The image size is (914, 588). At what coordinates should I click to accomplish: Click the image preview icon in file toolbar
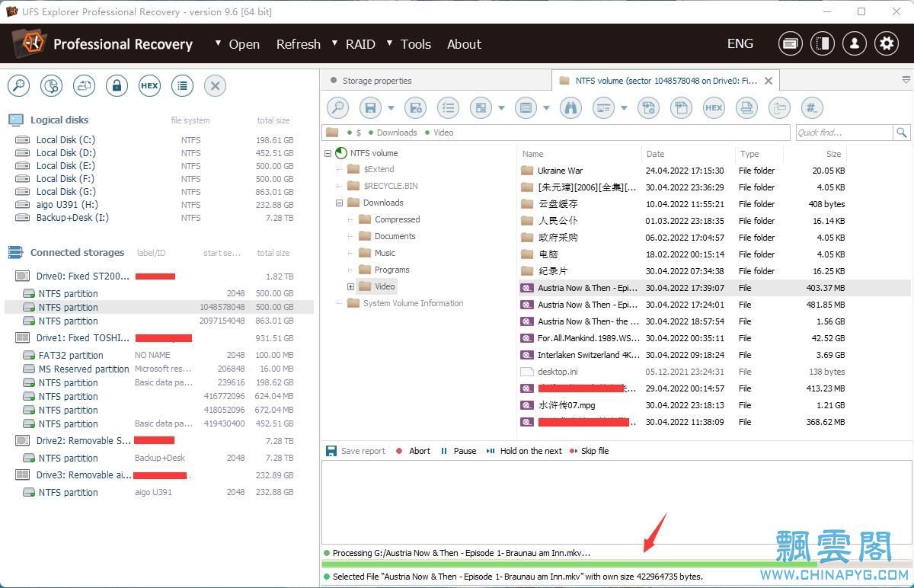(603, 107)
